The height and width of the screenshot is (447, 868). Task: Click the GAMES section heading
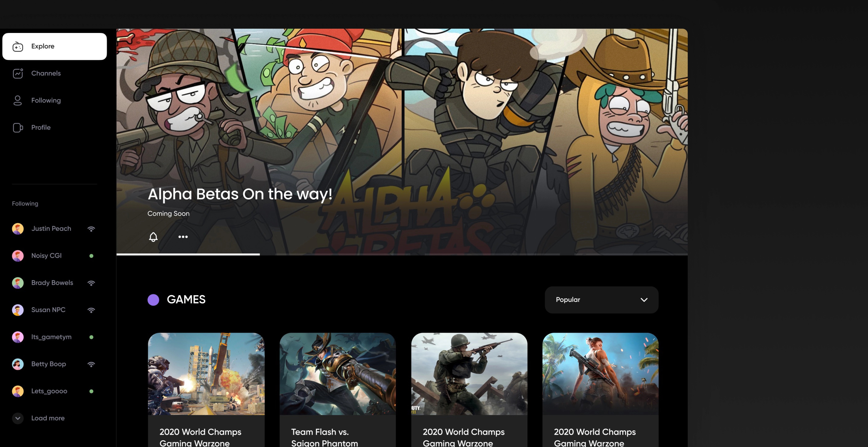tap(186, 300)
